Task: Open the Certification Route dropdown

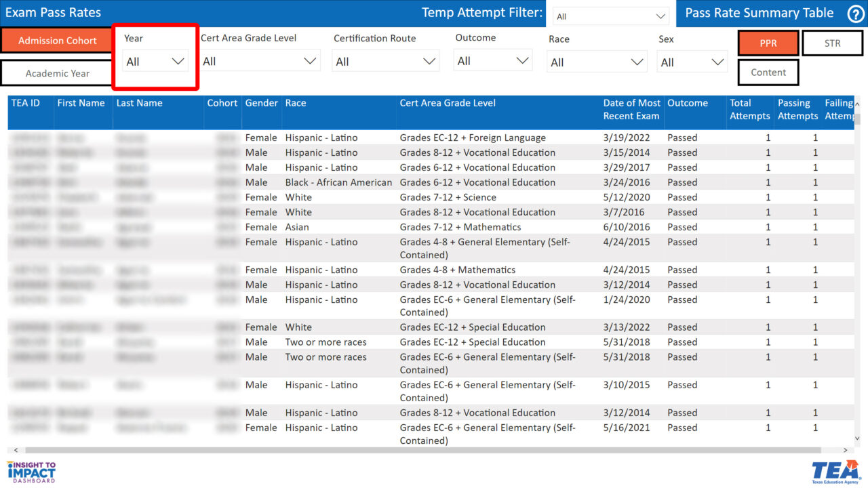Action: click(386, 62)
